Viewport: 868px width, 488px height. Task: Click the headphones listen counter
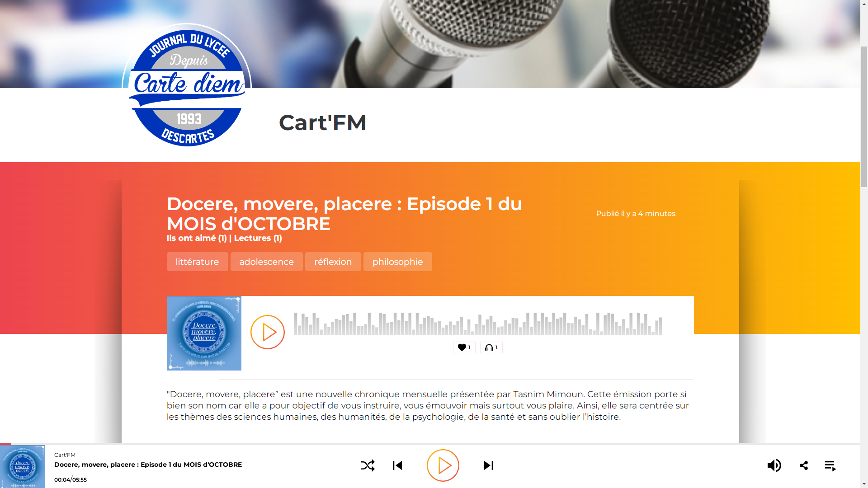click(x=491, y=347)
